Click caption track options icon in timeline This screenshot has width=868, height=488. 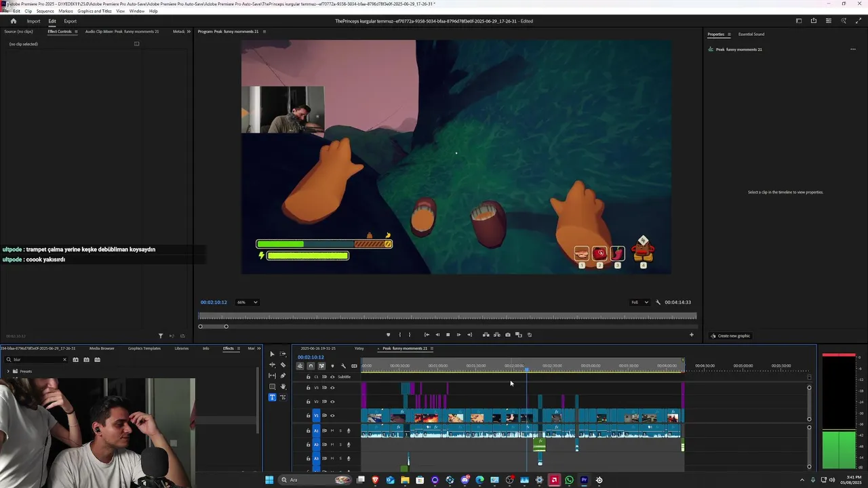pyautogui.click(x=354, y=366)
